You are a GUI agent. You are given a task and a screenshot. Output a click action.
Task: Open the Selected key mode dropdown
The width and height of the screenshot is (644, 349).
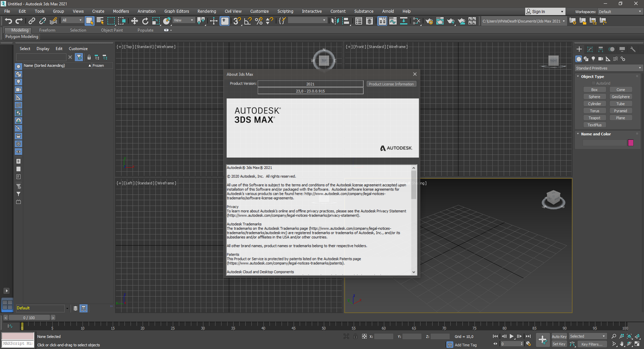[588, 336]
